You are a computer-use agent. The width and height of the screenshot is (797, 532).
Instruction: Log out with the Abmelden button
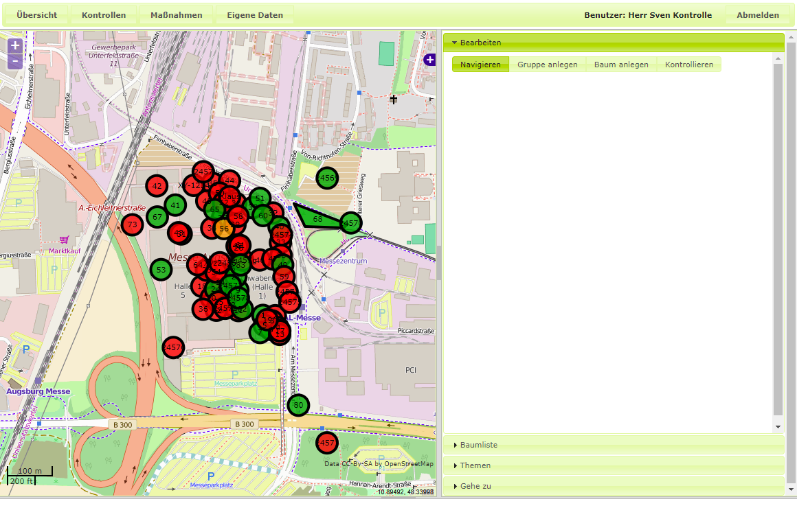tap(758, 15)
